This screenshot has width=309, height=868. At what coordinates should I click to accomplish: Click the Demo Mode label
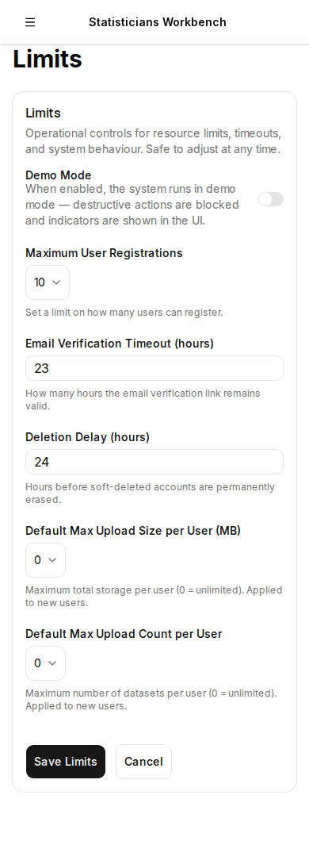[x=59, y=175]
